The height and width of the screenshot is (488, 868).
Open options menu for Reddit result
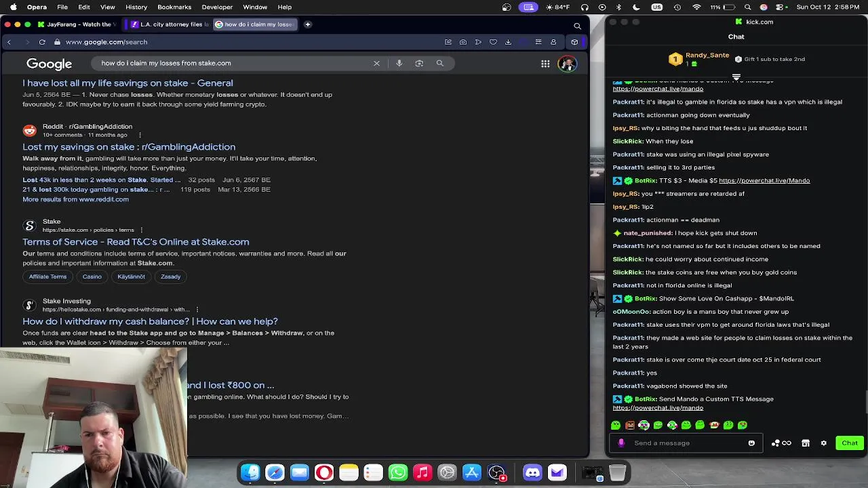[140, 135]
